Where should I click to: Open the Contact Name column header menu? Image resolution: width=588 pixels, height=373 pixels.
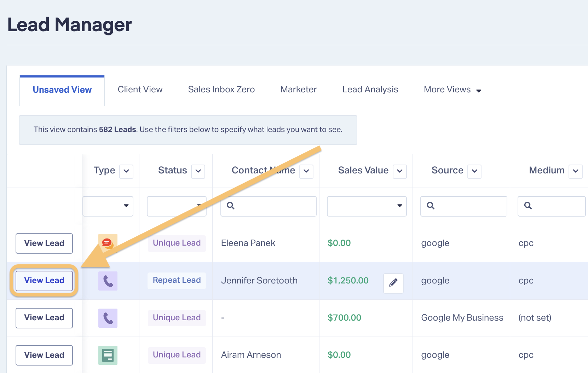click(306, 171)
